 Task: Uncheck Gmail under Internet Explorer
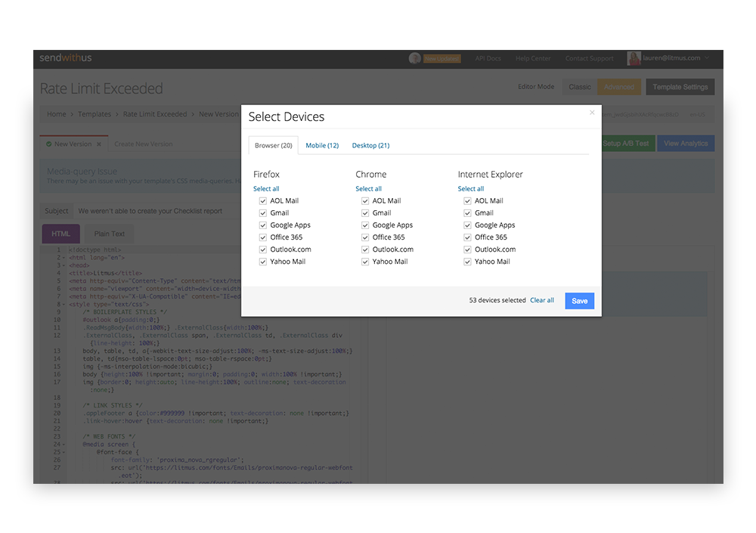pyautogui.click(x=467, y=212)
